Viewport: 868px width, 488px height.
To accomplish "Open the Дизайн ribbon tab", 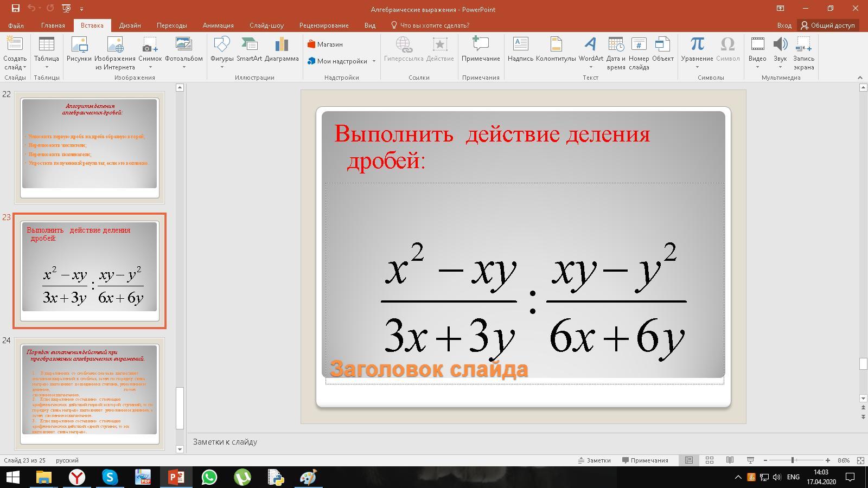I will [130, 25].
